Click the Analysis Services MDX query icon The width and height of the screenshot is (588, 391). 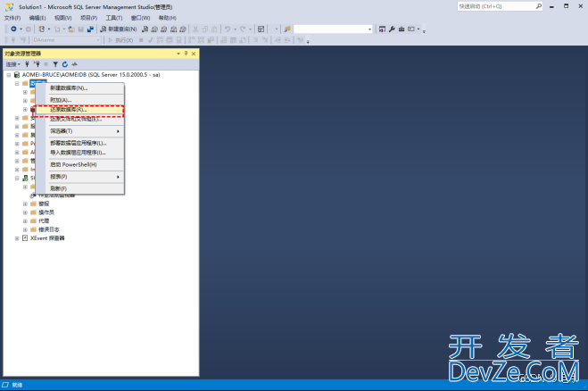pos(154,29)
